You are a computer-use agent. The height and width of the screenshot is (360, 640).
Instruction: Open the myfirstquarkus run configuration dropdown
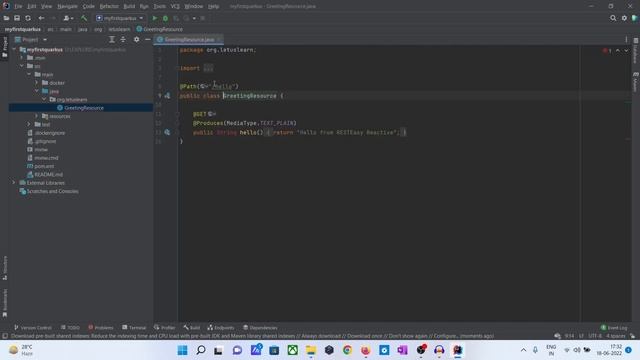120,18
